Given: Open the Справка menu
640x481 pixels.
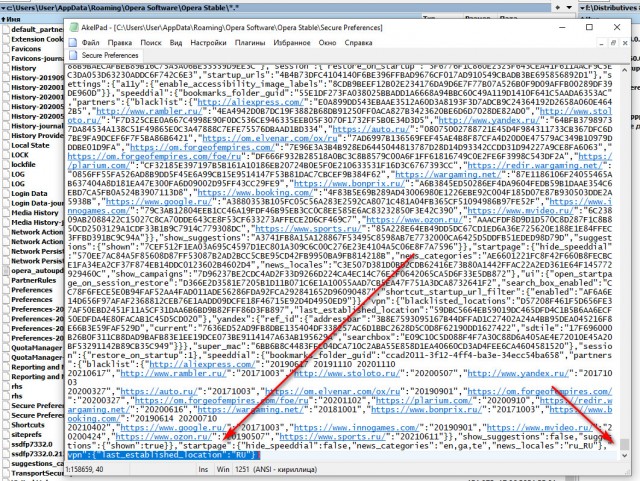Looking at the screenshot, I should (x=358, y=42).
